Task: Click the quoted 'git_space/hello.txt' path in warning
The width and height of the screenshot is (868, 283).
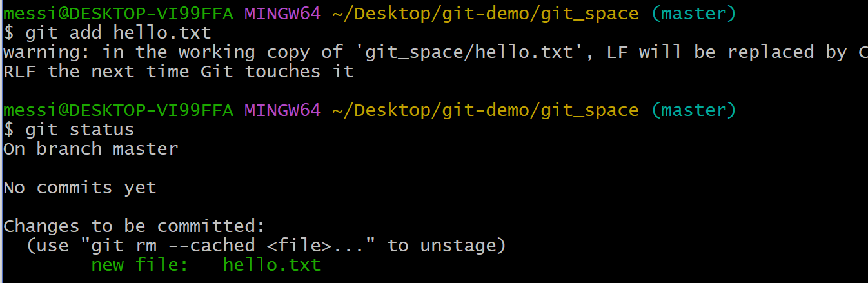Action: (x=469, y=52)
